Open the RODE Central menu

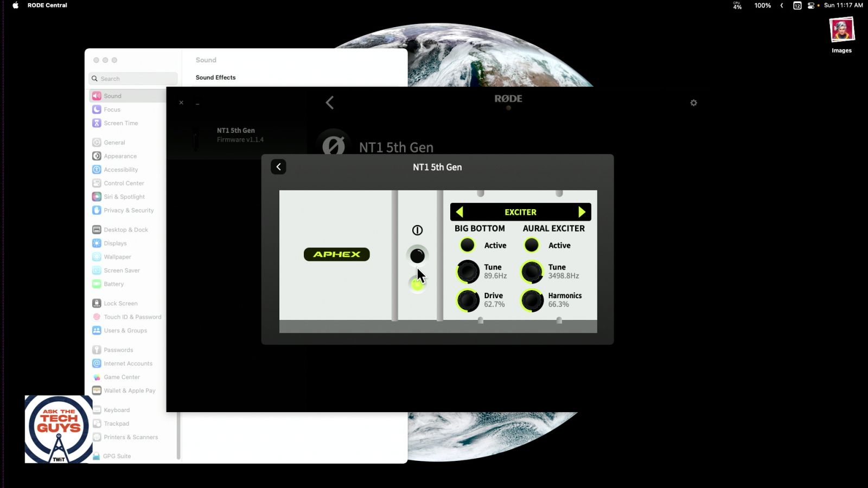[x=47, y=5]
